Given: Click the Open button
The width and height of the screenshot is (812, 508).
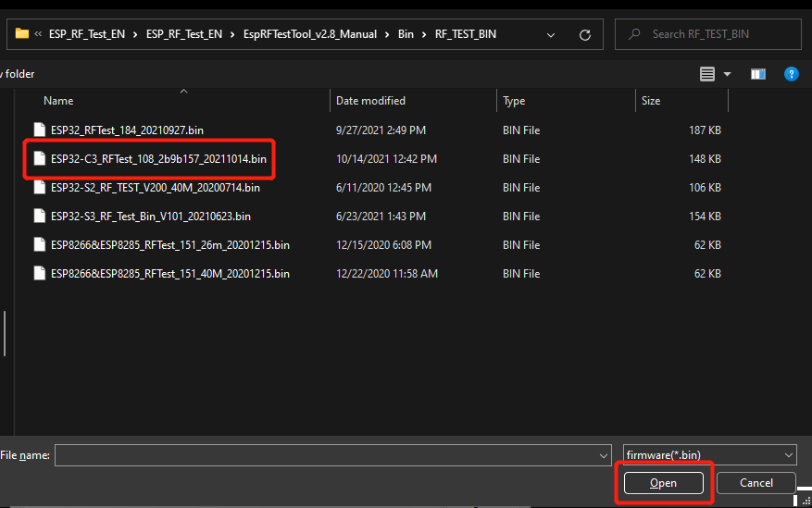Looking at the screenshot, I should coord(663,483).
